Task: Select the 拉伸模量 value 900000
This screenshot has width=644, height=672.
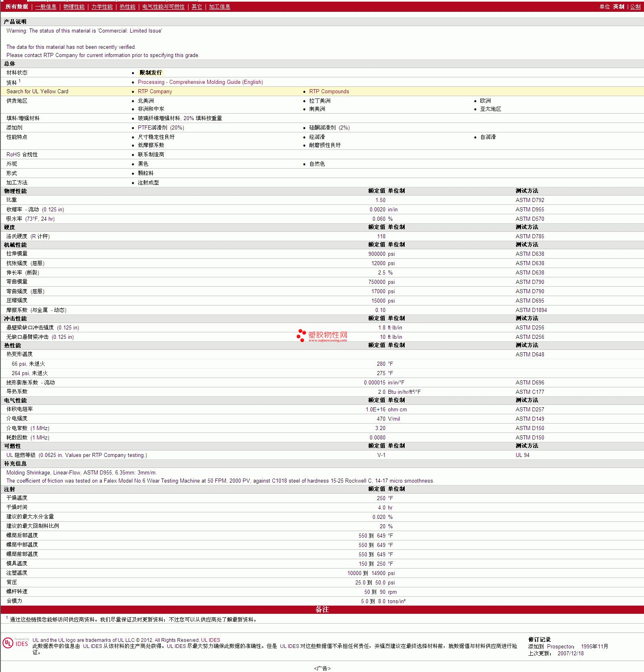Action: (x=377, y=254)
